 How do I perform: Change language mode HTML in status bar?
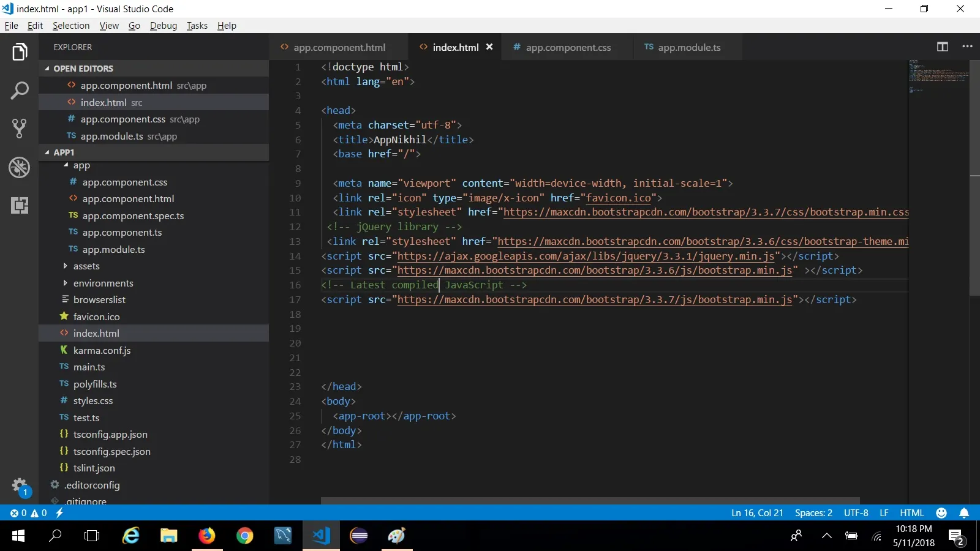tap(912, 513)
